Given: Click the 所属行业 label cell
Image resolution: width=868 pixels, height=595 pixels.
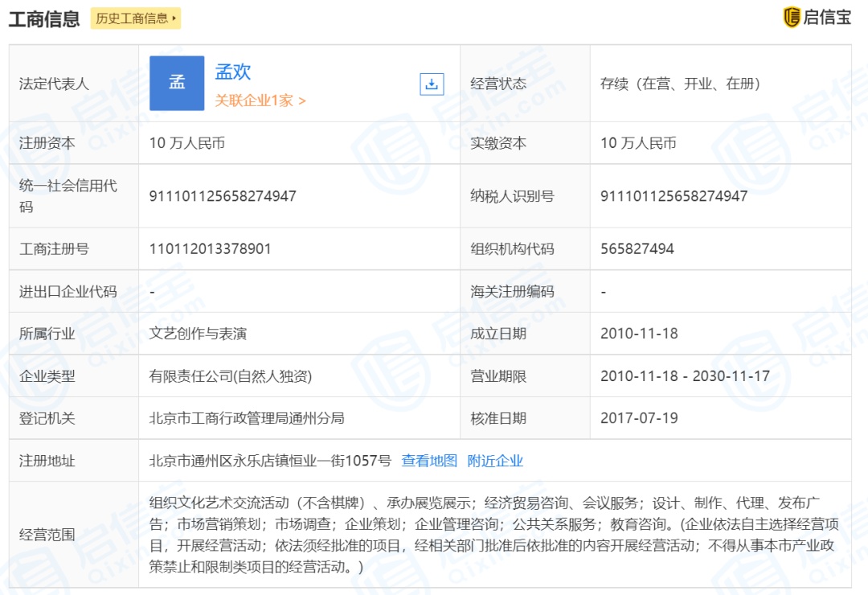Looking at the screenshot, I should click(74, 334).
